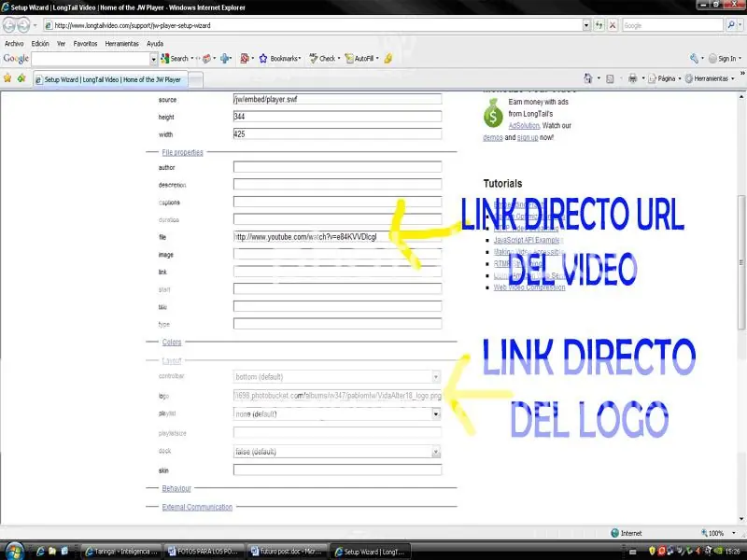Open the Web Video Compression tutorial link
The width and height of the screenshot is (747, 560).
coord(529,287)
